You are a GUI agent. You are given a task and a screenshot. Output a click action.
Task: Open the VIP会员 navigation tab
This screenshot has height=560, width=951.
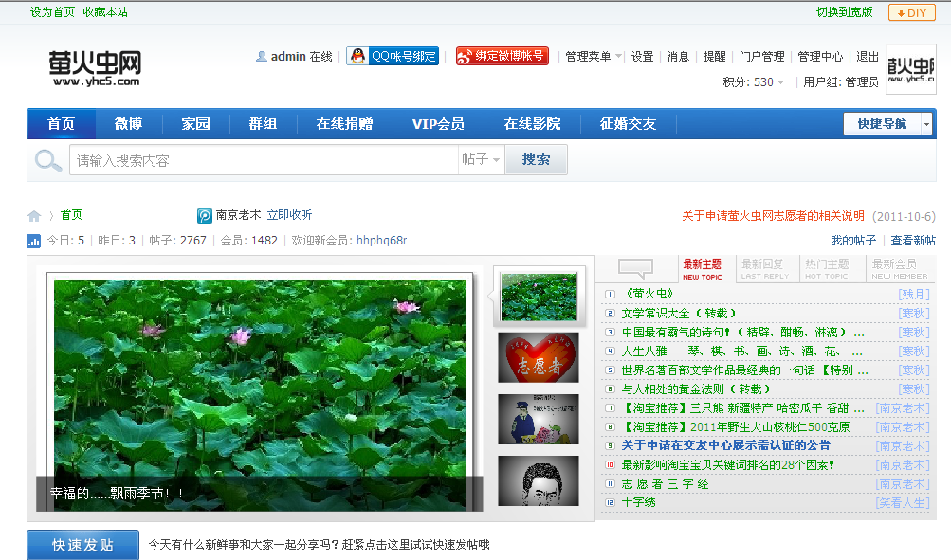point(438,123)
